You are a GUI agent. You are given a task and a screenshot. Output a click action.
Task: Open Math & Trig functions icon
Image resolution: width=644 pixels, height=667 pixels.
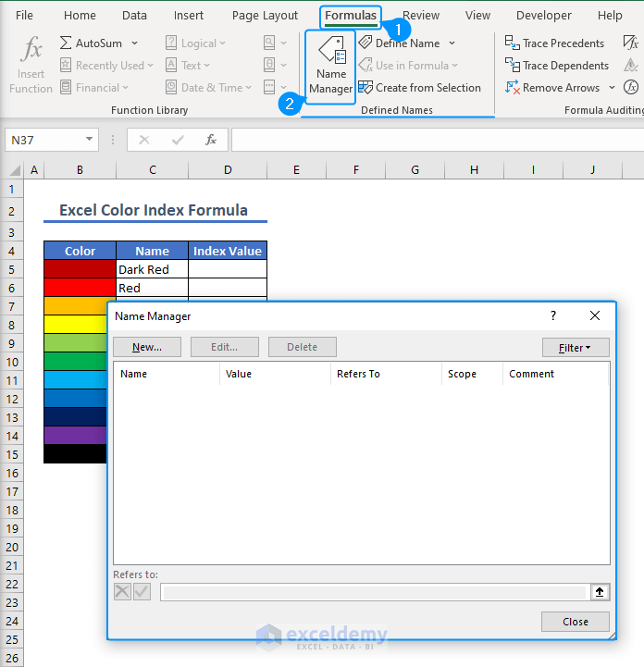[269, 65]
